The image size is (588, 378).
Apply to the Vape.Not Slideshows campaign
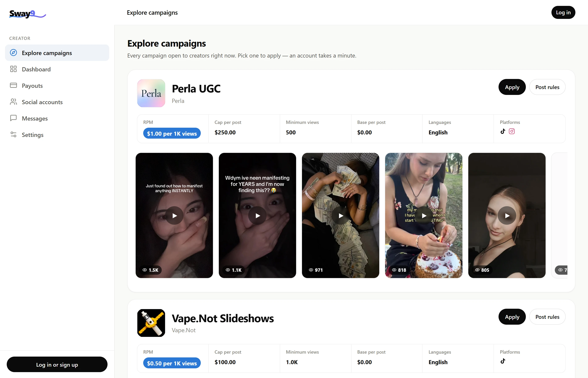[x=512, y=317]
